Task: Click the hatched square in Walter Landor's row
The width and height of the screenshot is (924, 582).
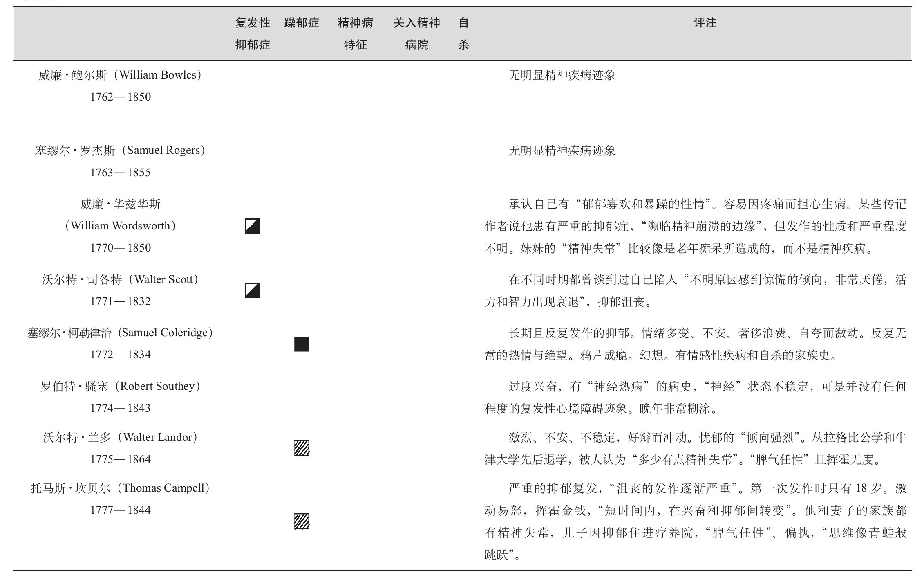Action: [x=302, y=448]
